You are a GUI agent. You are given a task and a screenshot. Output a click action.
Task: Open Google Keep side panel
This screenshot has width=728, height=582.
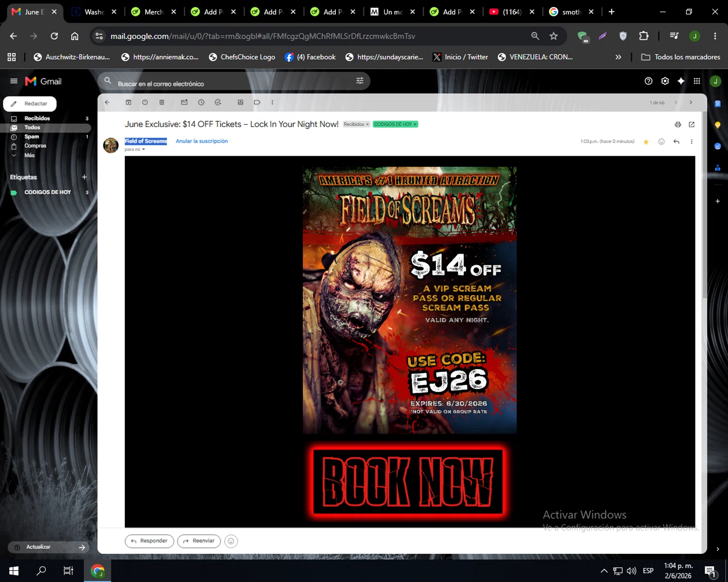click(x=718, y=125)
